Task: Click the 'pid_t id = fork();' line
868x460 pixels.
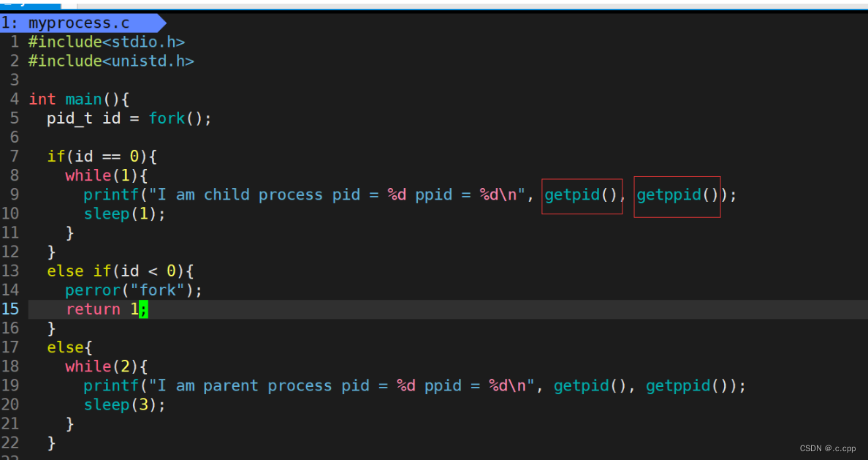Action: pos(129,118)
